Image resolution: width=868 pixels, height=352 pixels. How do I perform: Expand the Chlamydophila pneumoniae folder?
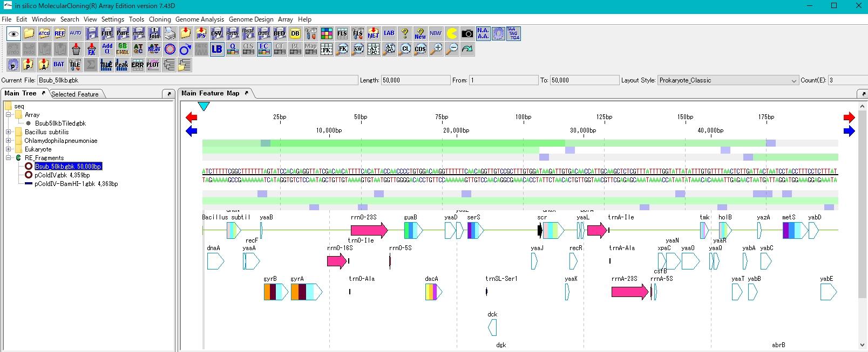pos(8,141)
